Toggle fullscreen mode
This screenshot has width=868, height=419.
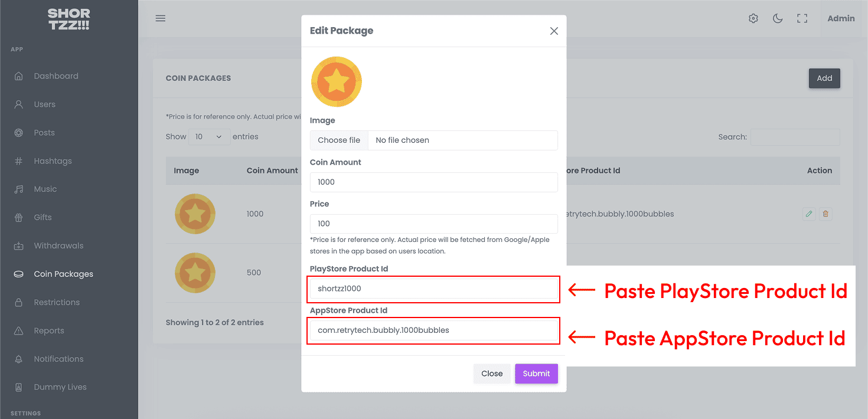802,18
